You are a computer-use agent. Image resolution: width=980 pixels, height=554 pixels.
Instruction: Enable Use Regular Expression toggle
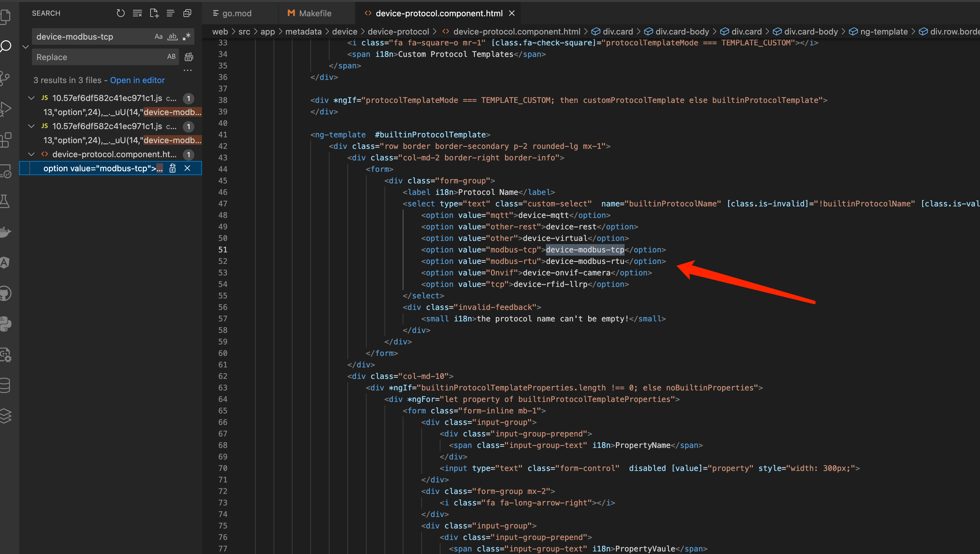click(x=186, y=36)
